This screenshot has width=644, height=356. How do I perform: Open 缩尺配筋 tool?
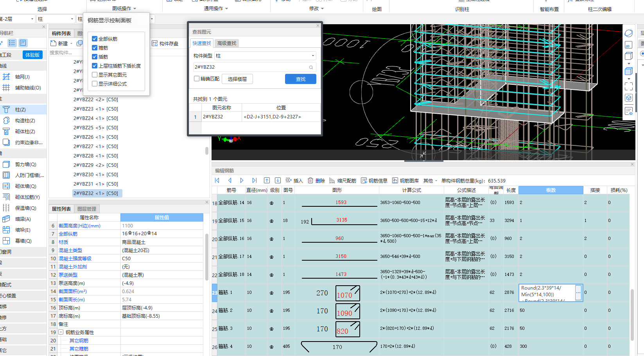343,181
